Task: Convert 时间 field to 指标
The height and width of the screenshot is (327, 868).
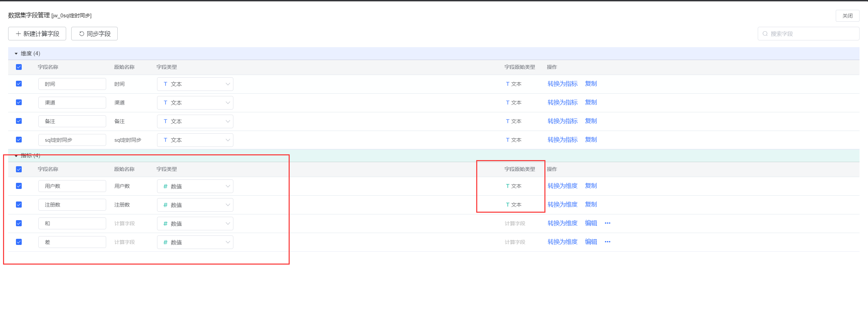Action: pyautogui.click(x=562, y=84)
